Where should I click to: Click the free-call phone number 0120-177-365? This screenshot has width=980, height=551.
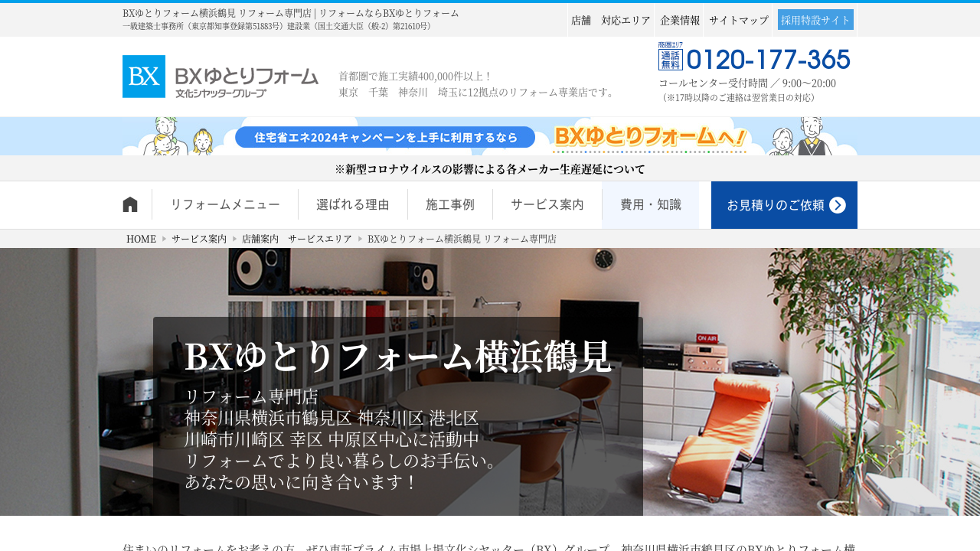[x=767, y=59]
